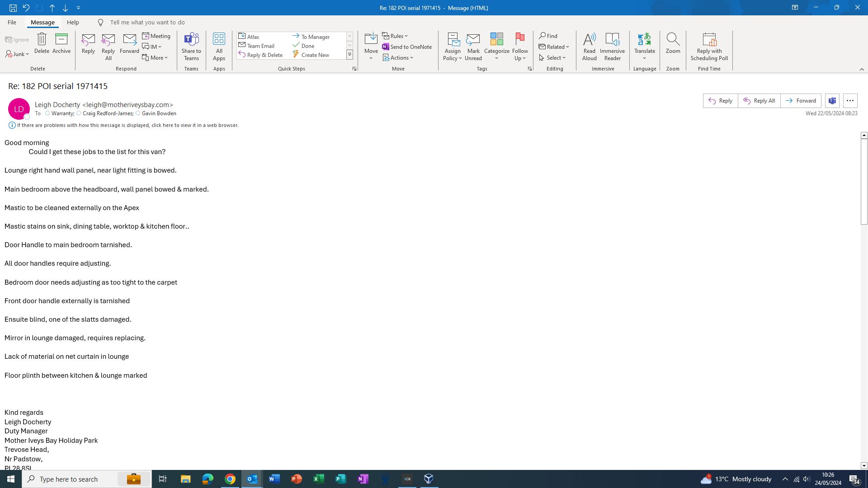This screenshot has width=868, height=488.
Task: Mark the message as Unread
Action: [473, 46]
